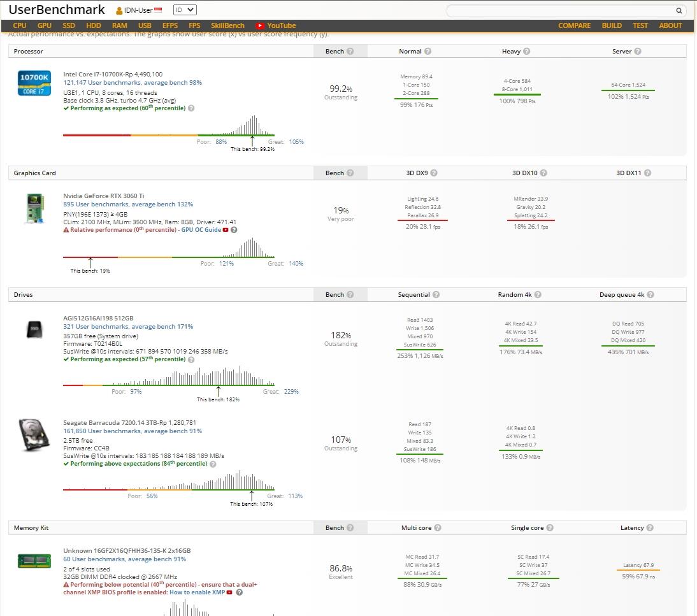Click the Seagate Barracuda hard drive image
Viewport: 697px width, 616px height.
(x=34, y=434)
